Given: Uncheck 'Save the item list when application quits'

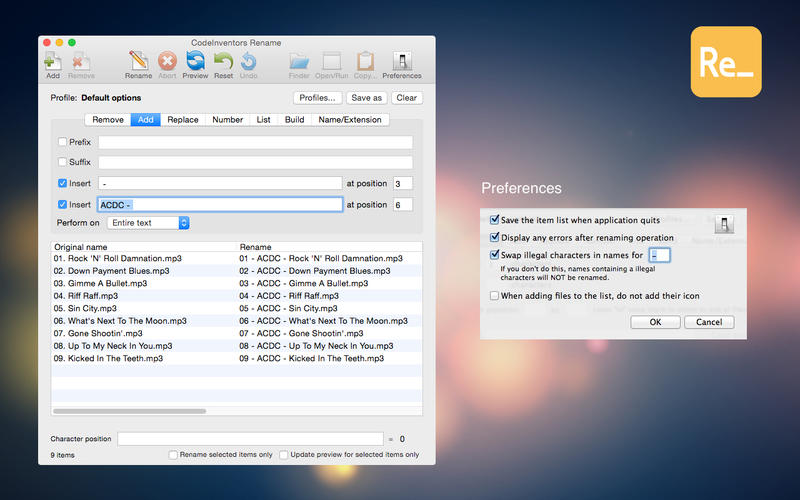Looking at the screenshot, I should tap(494, 219).
